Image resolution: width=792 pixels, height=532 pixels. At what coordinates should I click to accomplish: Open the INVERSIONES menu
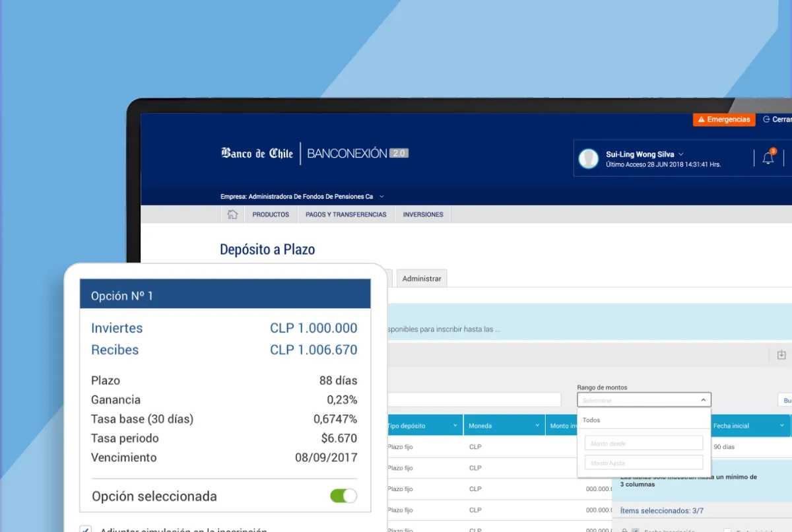point(423,215)
